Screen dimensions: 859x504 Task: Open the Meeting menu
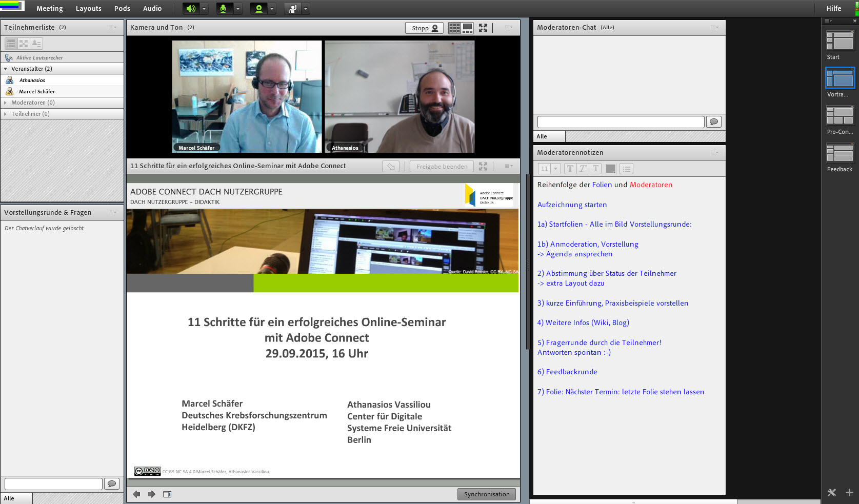49,8
